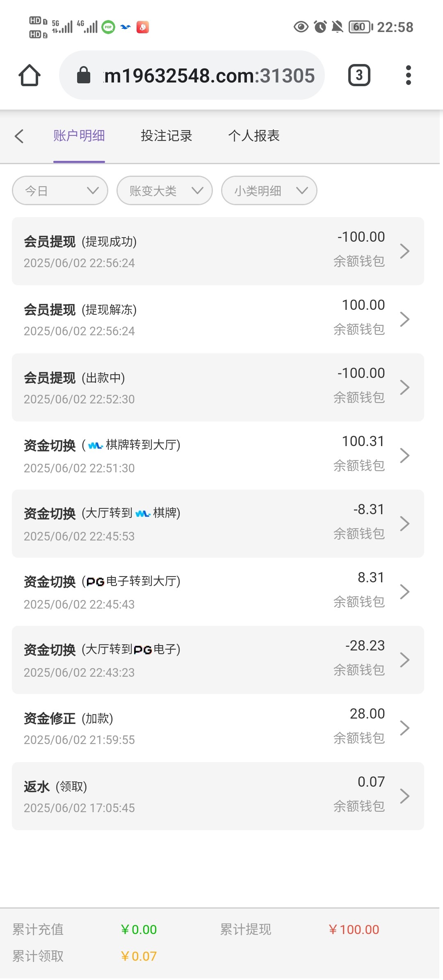This screenshot has width=443, height=980.
Task: Open the browser tab switcher showing 3
Action: click(359, 76)
